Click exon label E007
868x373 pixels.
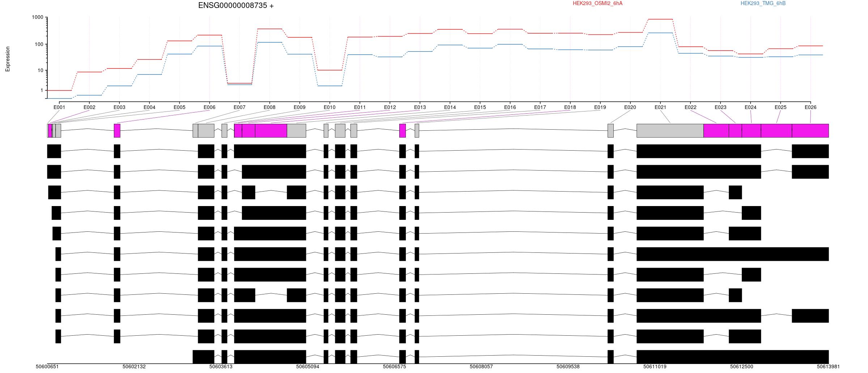click(x=239, y=107)
